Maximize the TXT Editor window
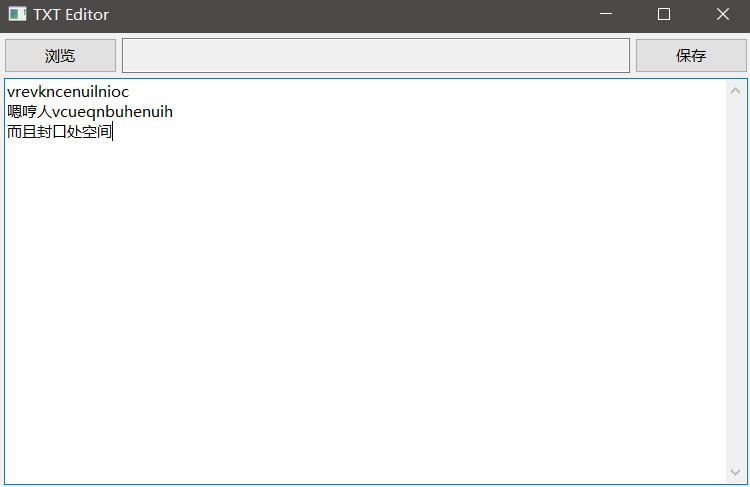The image size is (750, 487). (664, 14)
